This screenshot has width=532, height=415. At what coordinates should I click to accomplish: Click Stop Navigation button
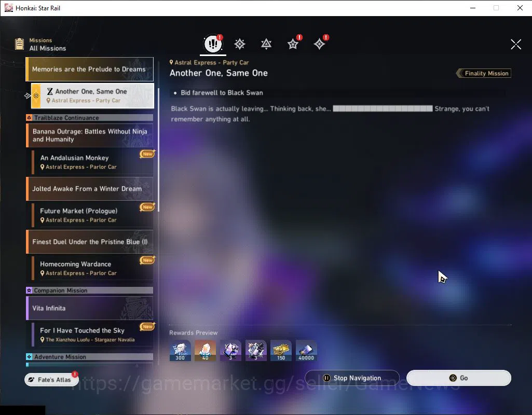pyautogui.click(x=352, y=378)
